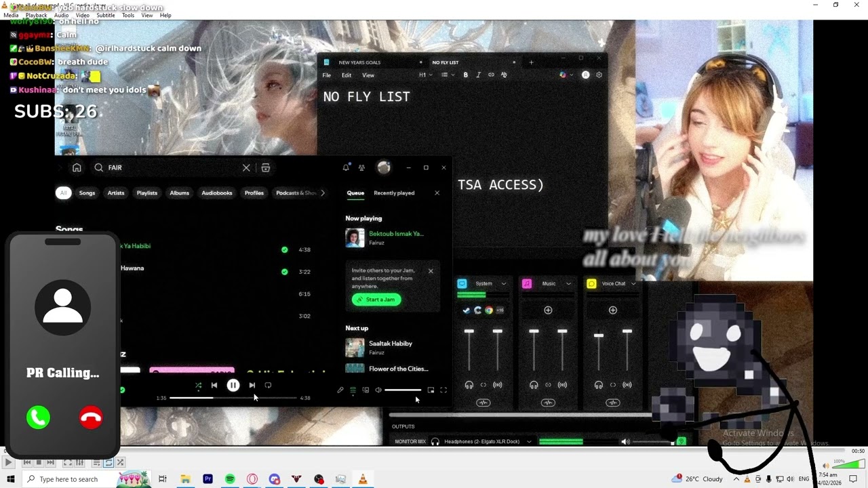Open Spotify lyrics microphone icon

tap(340, 390)
